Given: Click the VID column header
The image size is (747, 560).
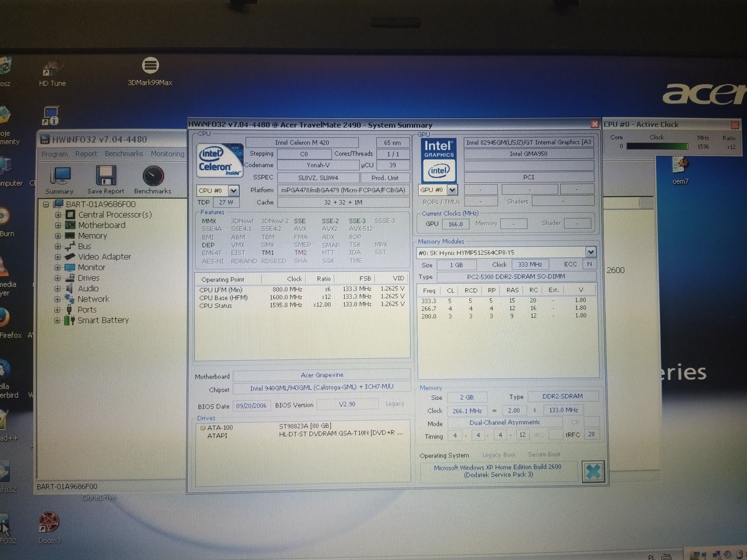Looking at the screenshot, I should (x=391, y=278).
